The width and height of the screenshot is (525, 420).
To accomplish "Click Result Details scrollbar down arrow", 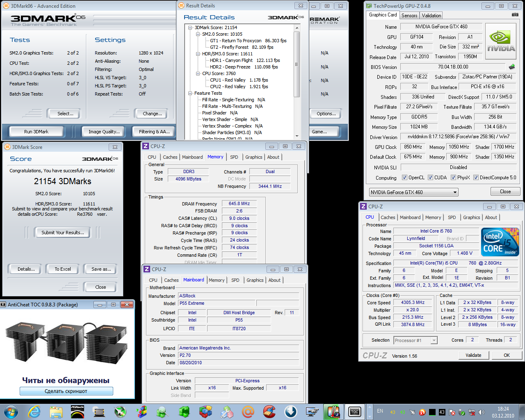I will point(297,136).
